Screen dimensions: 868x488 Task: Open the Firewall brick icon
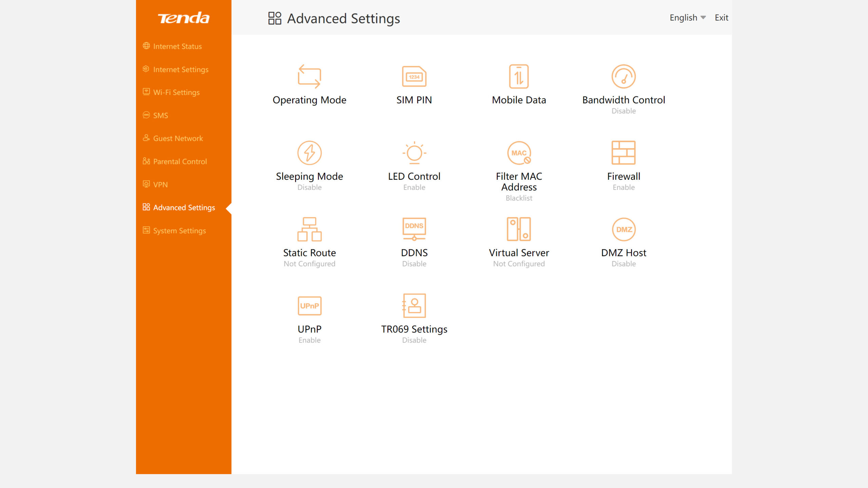click(x=624, y=153)
